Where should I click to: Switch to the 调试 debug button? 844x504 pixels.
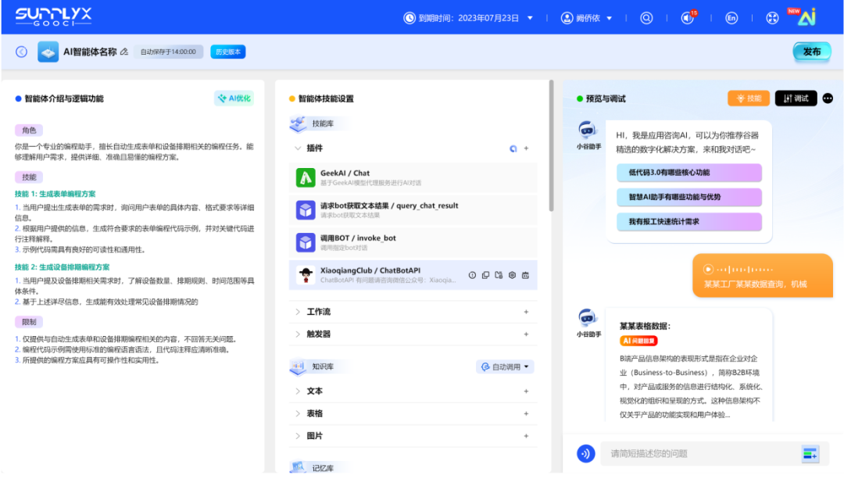(x=796, y=98)
